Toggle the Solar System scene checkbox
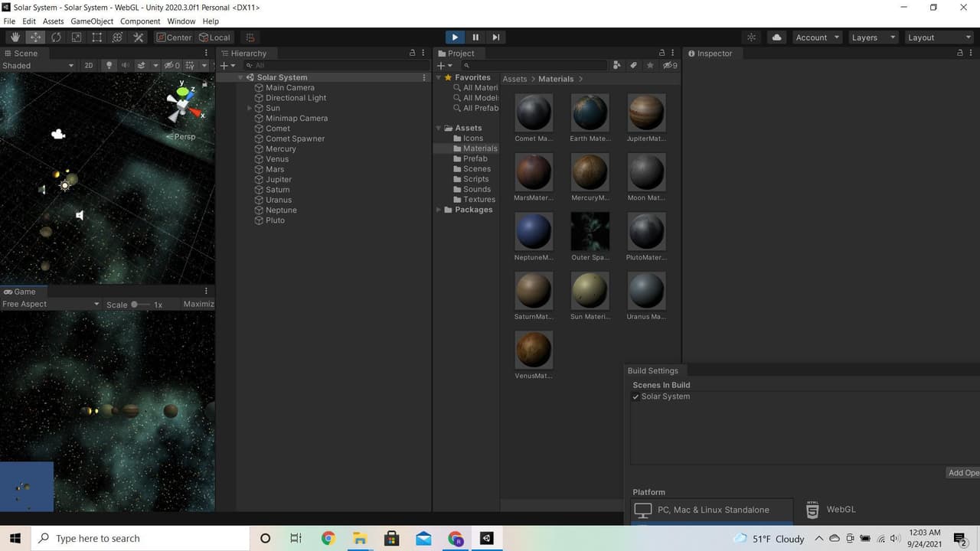 point(635,396)
